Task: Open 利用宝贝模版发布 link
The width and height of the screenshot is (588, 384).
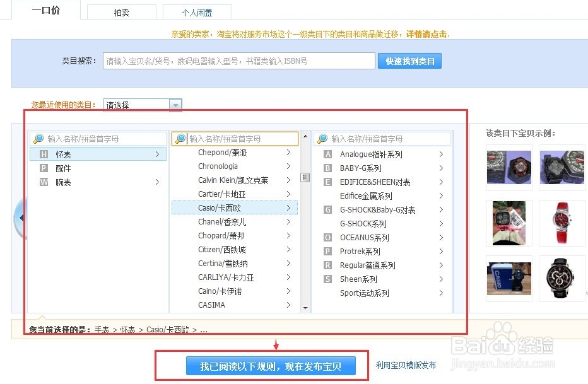Action: [406, 365]
